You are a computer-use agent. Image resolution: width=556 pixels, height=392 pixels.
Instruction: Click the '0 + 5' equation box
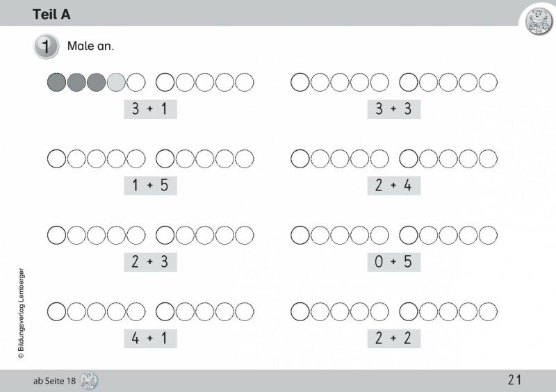(x=394, y=261)
